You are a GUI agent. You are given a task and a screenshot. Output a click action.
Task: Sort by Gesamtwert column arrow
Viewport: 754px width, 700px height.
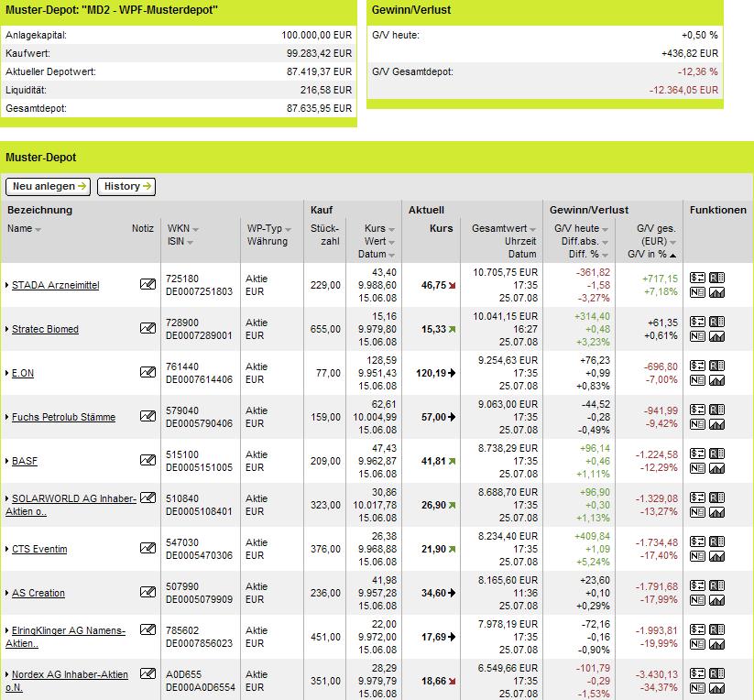point(533,230)
